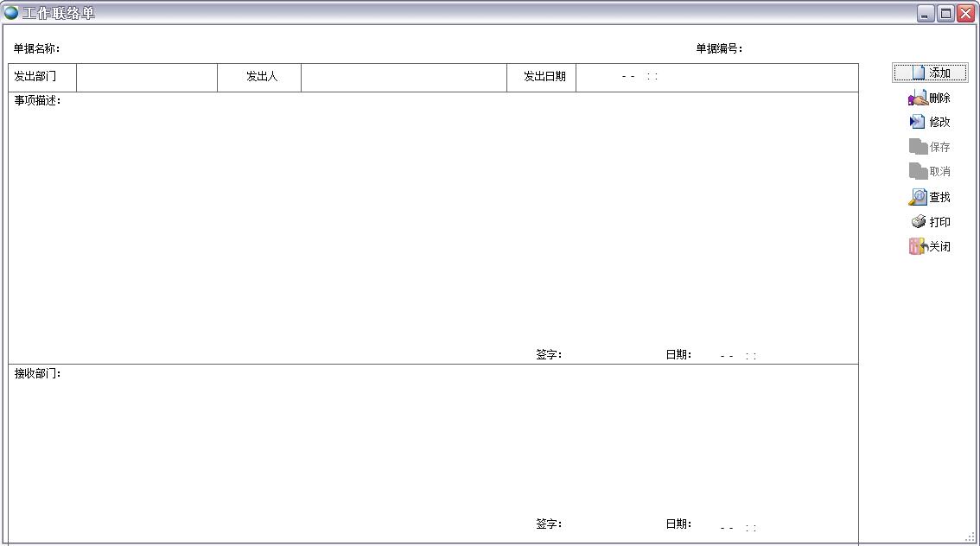Open 查找 (Find) with the magnifier icon

point(930,197)
